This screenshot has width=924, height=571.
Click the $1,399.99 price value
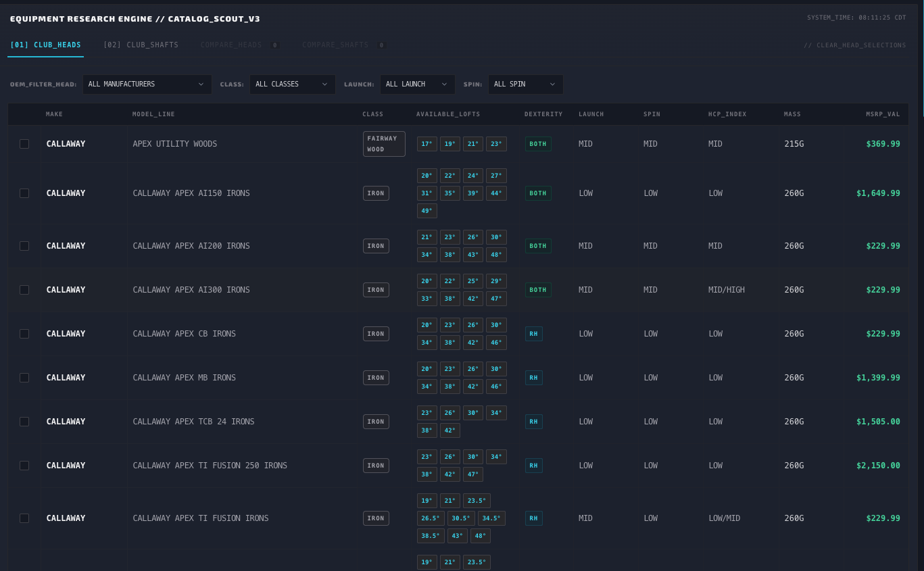coord(878,378)
